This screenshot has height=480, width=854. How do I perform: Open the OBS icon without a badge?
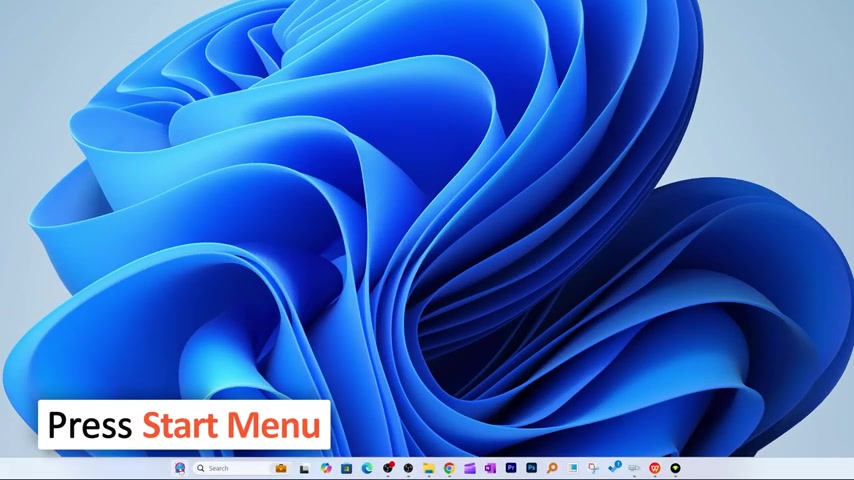(x=408, y=468)
